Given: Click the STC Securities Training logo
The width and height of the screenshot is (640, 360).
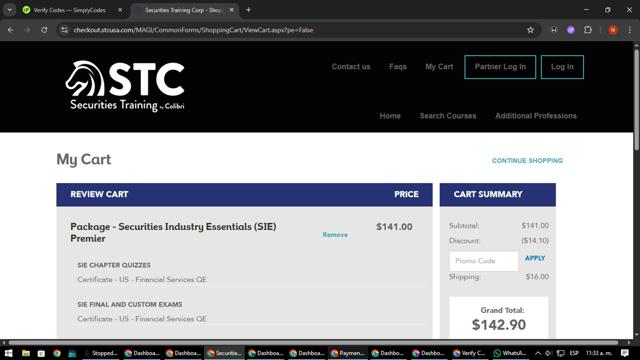Looking at the screenshot, I should click(125, 86).
